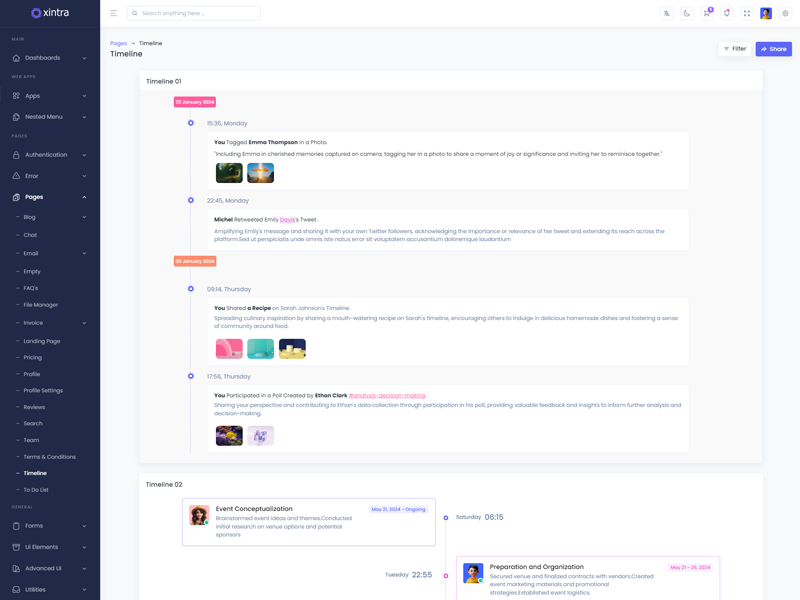Open the shopping cart icon
The width and height of the screenshot is (800, 600).
tap(706, 13)
